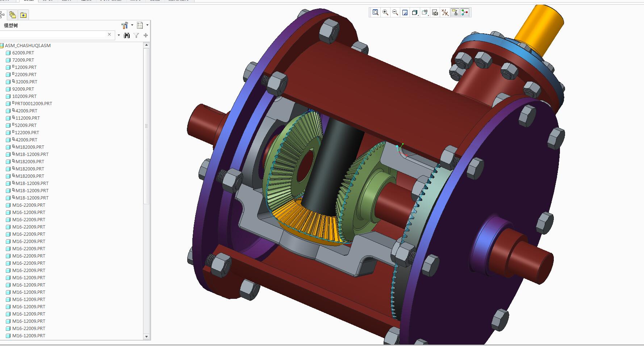Click the plus icon beside the filter

(146, 35)
